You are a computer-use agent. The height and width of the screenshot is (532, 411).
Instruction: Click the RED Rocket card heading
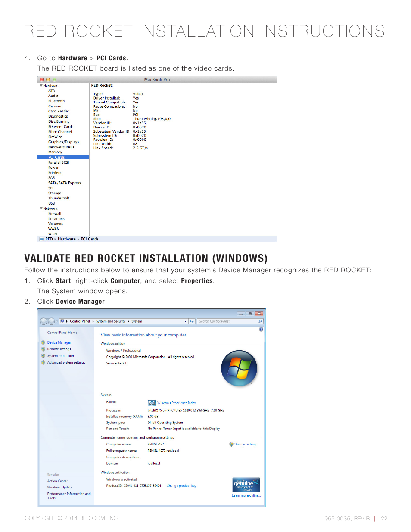click(x=102, y=85)
